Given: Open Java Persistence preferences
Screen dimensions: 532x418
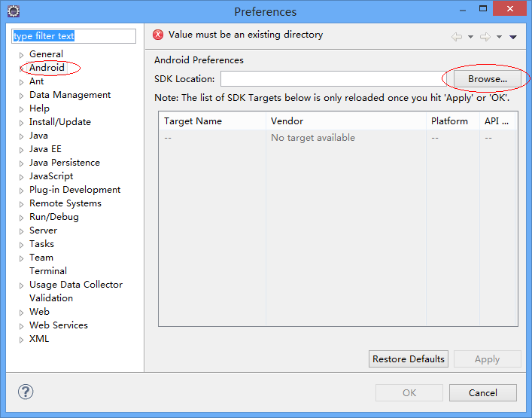Looking at the screenshot, I should tap(65, 163).
